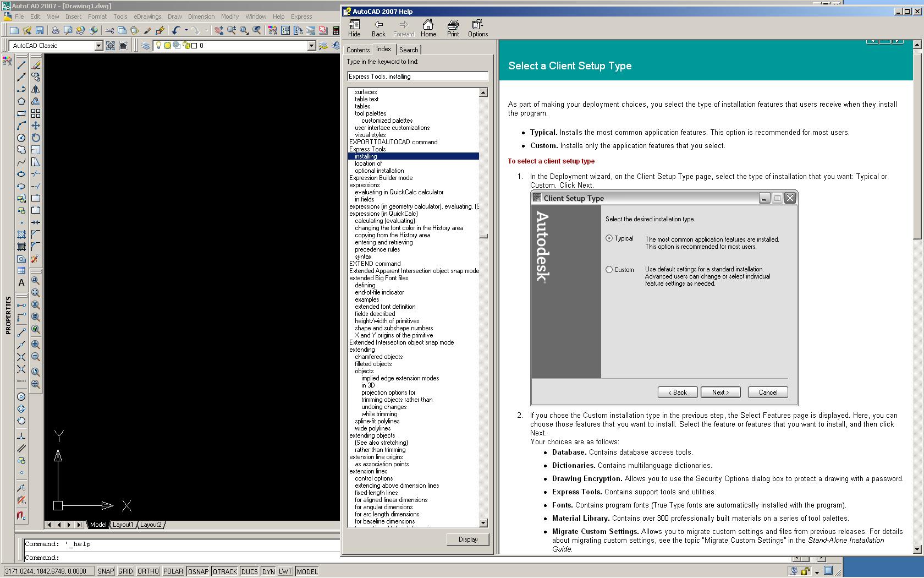Select the Circle draw tool
Image resolution: width=924 pixels, height=578 pixels.
click(x=21, y=138)
